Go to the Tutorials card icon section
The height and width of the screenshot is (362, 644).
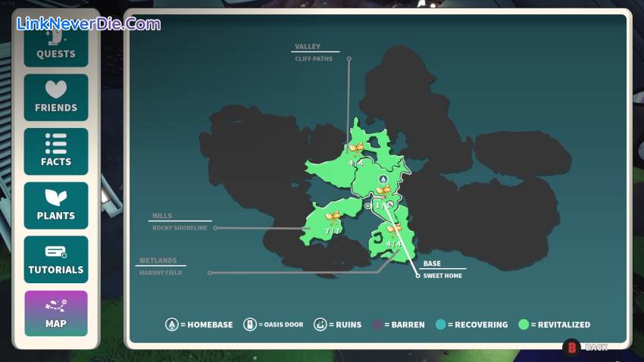(x=56, y=260)
